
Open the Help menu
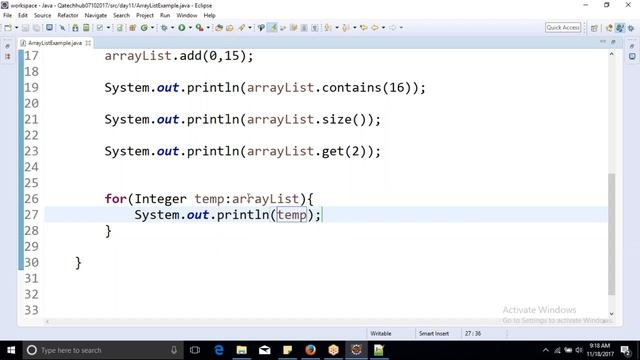coord(209,16)
